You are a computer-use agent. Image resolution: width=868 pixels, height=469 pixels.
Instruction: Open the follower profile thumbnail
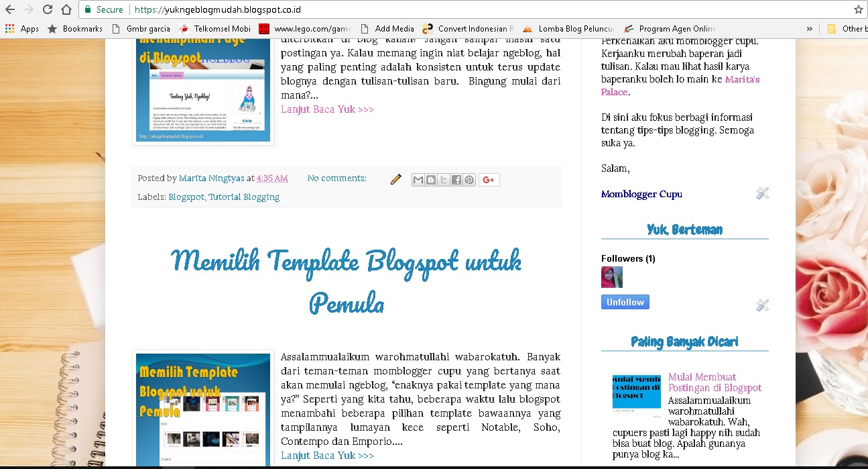point(611,277)
